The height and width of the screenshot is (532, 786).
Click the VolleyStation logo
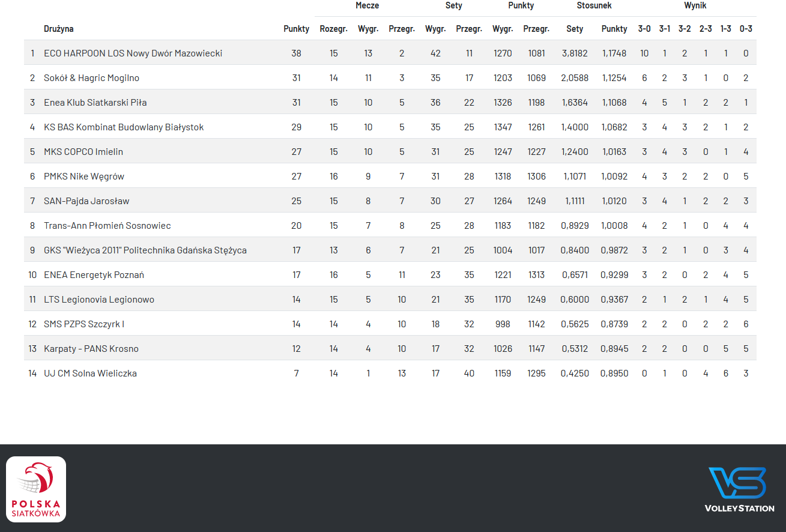coord(739,489)
